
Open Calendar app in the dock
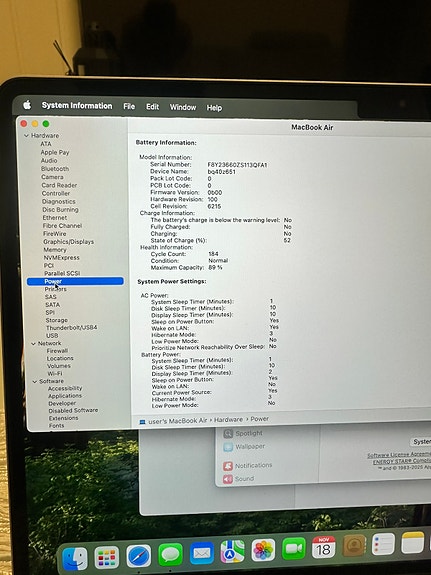coord(324,547)
